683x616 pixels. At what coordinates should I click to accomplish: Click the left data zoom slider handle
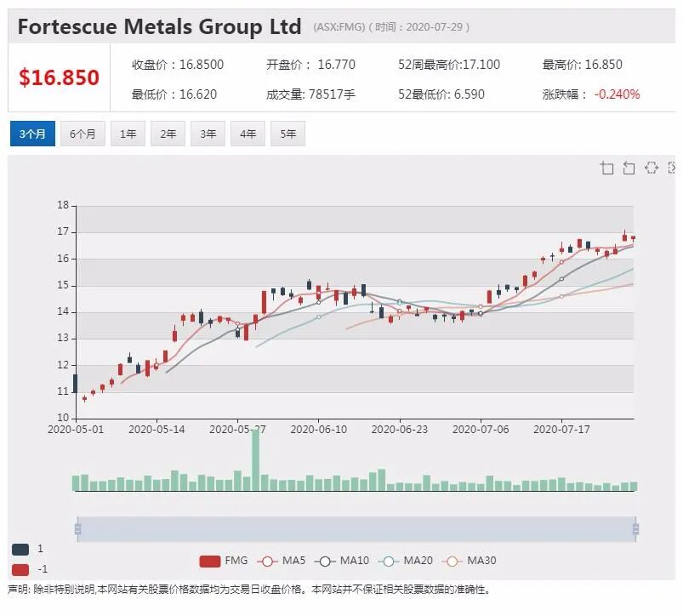(78, 529)
